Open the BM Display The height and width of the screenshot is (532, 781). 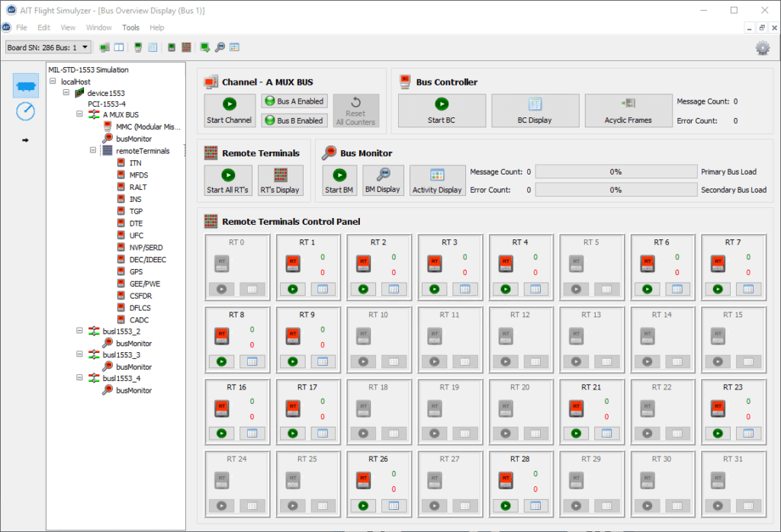point(383,181)
